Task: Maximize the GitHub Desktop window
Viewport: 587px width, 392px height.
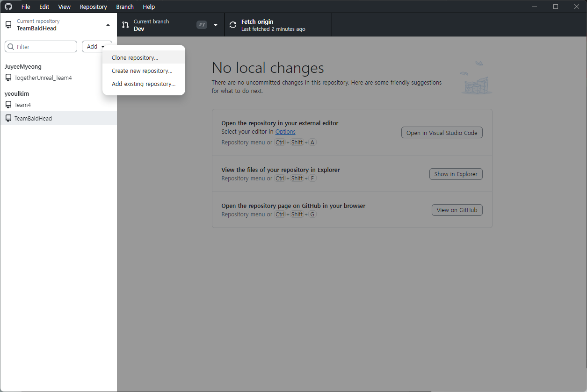Action: point(556,7)
